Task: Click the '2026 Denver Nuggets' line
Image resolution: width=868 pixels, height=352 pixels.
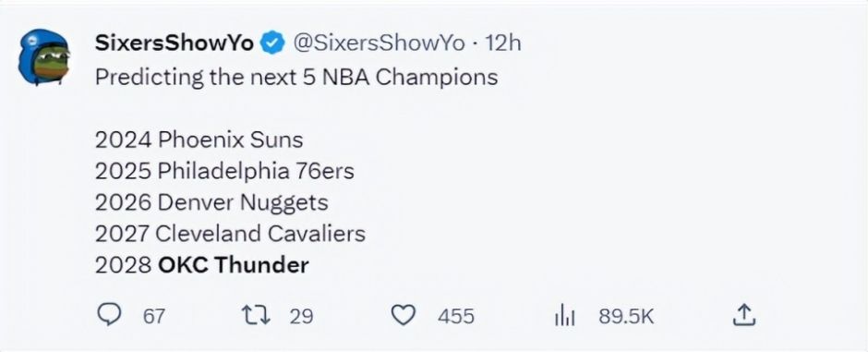Action: 211,202
